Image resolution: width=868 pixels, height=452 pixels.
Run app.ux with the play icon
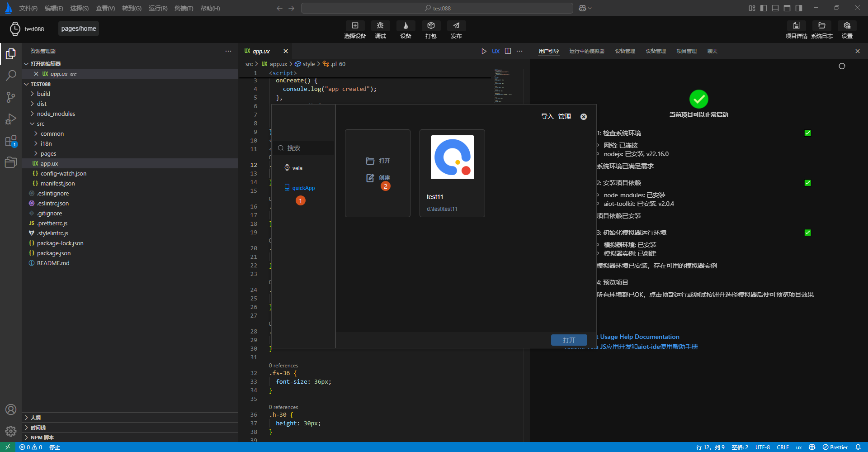click(484, 51)
